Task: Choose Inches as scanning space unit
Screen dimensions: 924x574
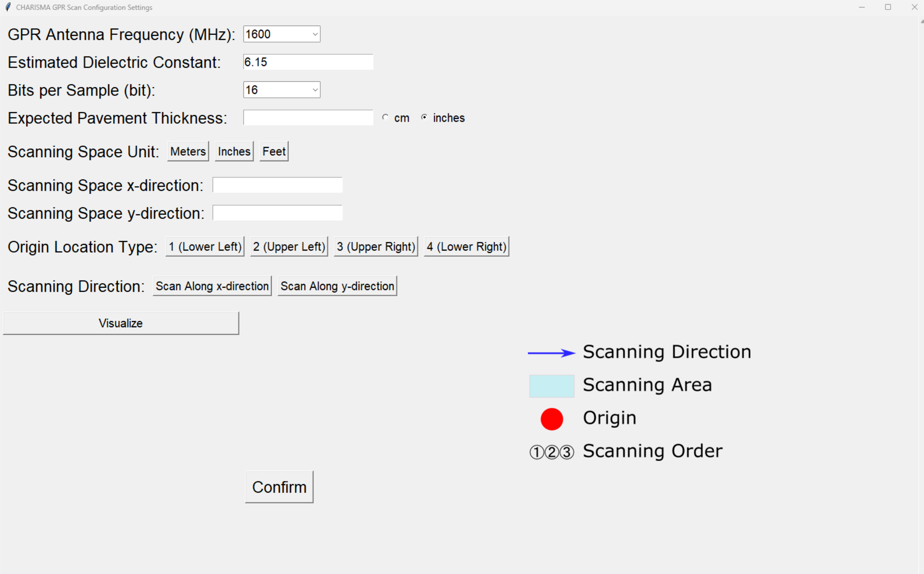Action: [x=234, y=152]
